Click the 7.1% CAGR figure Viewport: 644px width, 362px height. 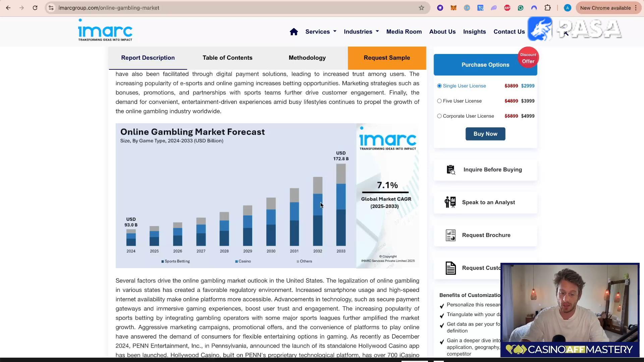coord(387,185)
